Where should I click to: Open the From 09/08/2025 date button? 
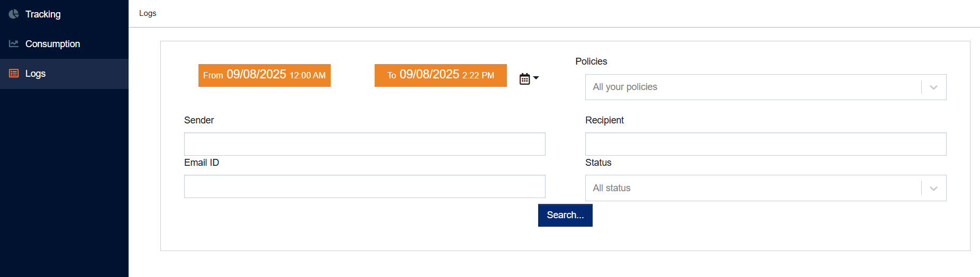[x=264, y=75]
